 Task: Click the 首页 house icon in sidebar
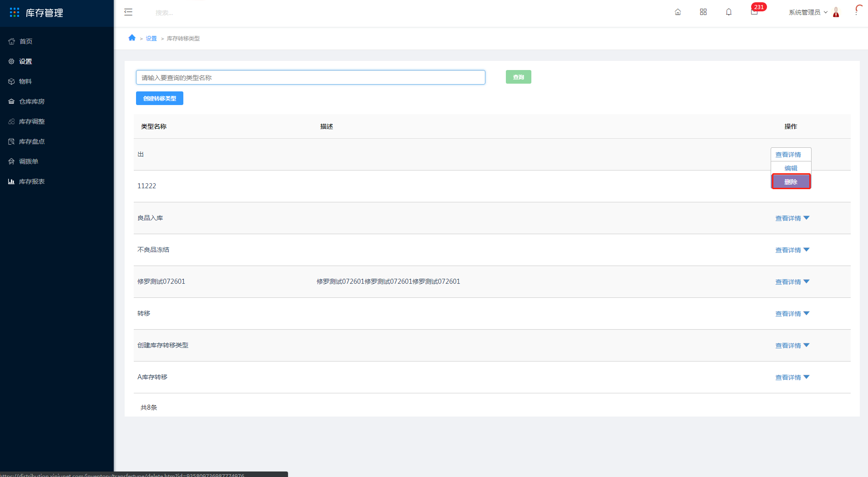pyautogui.click(x=11, y=41)
